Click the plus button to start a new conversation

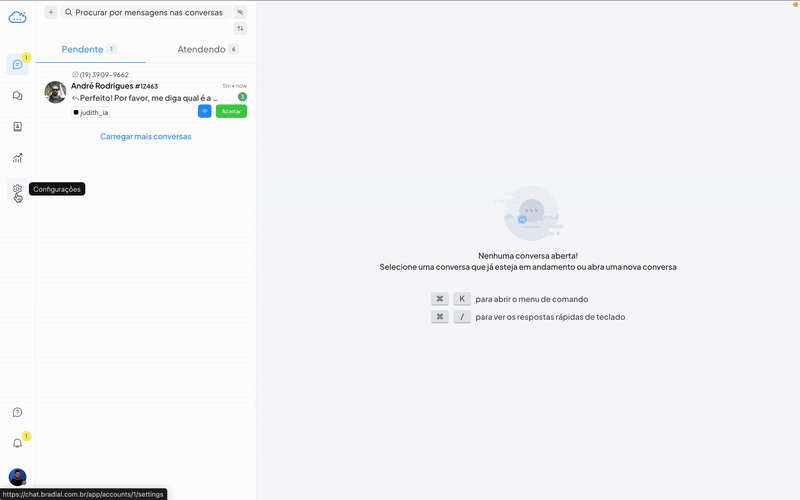[51, 12]
